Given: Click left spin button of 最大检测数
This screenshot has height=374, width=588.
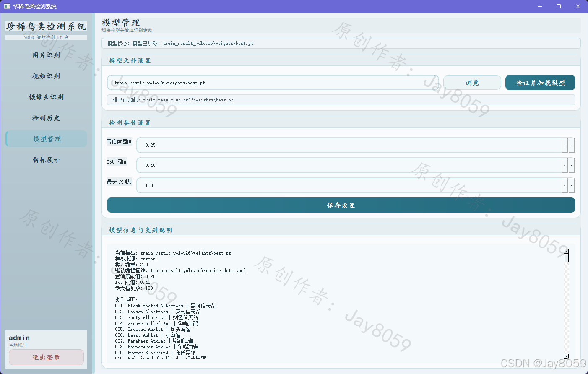Looking at the screenshot, I should point(565,185).
